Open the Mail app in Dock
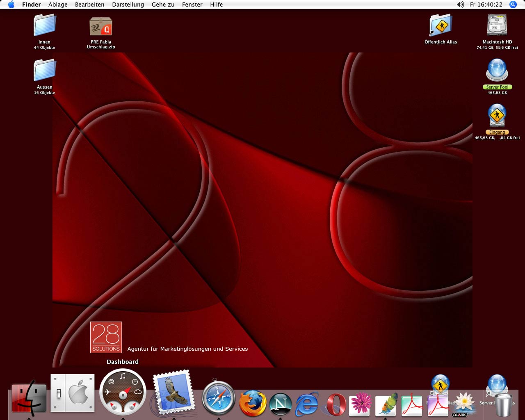 coord(173,393)
